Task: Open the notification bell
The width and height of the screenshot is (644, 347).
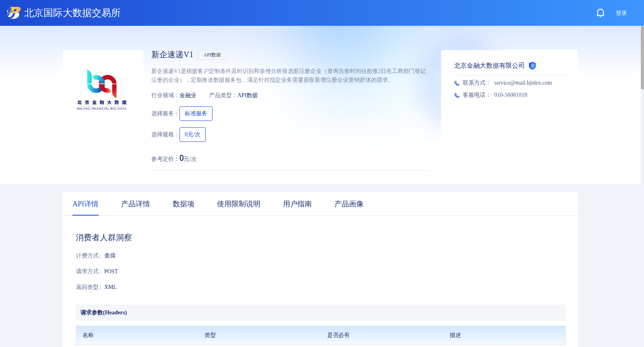Action: click(x=600, y=13)
